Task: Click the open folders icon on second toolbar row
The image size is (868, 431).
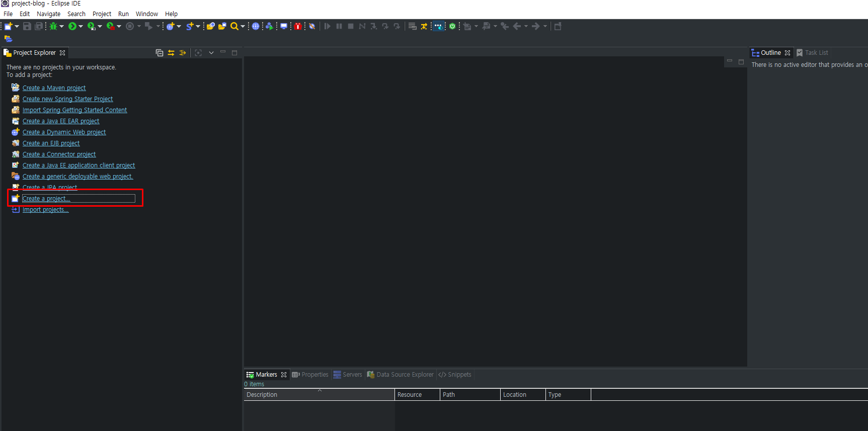Action: point(8,39)
